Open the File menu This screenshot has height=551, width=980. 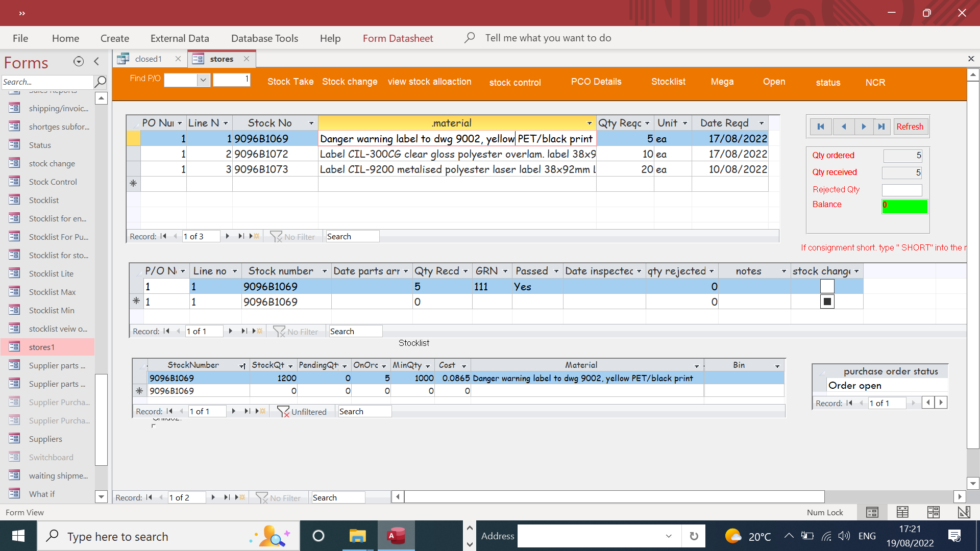click(x=20, y=38)
